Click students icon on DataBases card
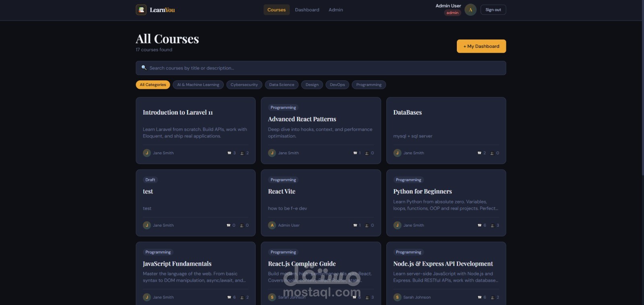This screenshot has width=644, height=305. (492, 153)
